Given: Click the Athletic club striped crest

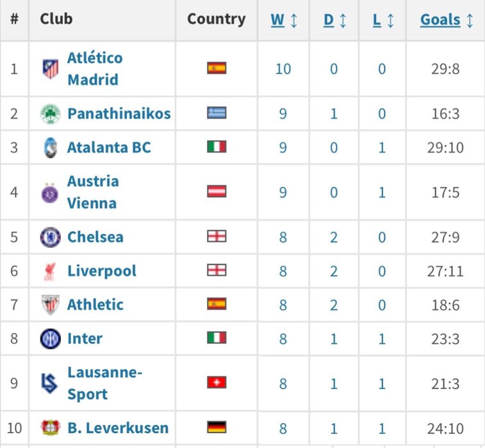Looking at the screenshot, I should (x=50, y=305).
